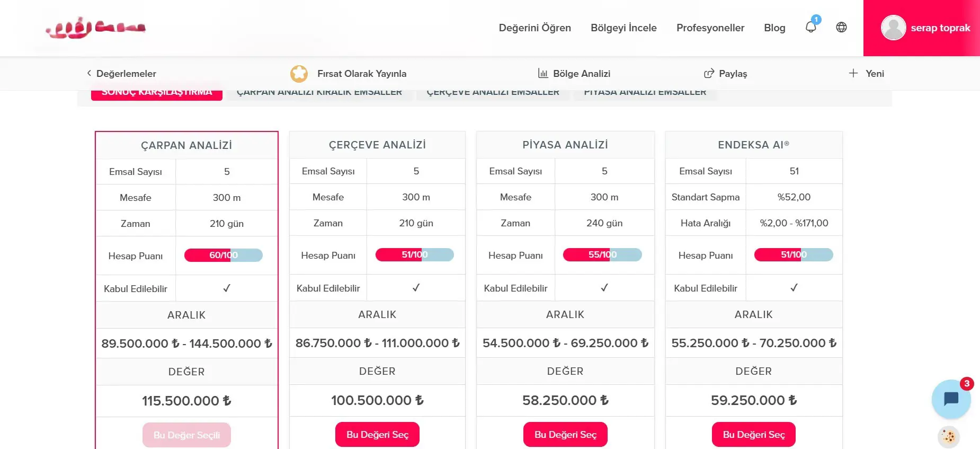The width and height of the screenshot is (980, 449).
Task: Click the plus icon beside Yeni
Action: pos(853,73)
